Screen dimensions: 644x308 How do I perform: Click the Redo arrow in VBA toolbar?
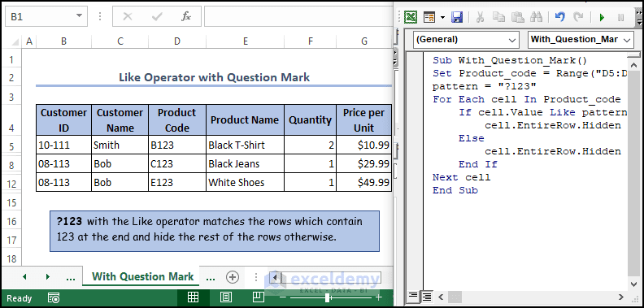point(578,17)
